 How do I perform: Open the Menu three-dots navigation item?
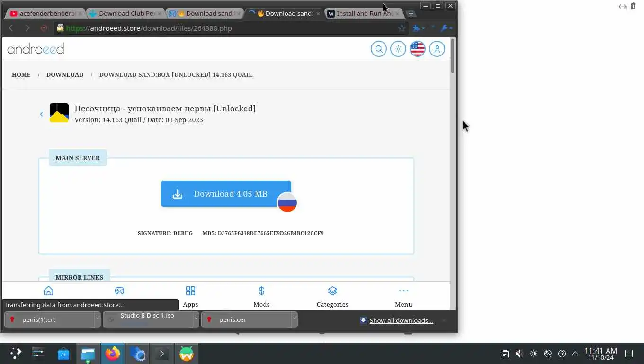(403, 296)
